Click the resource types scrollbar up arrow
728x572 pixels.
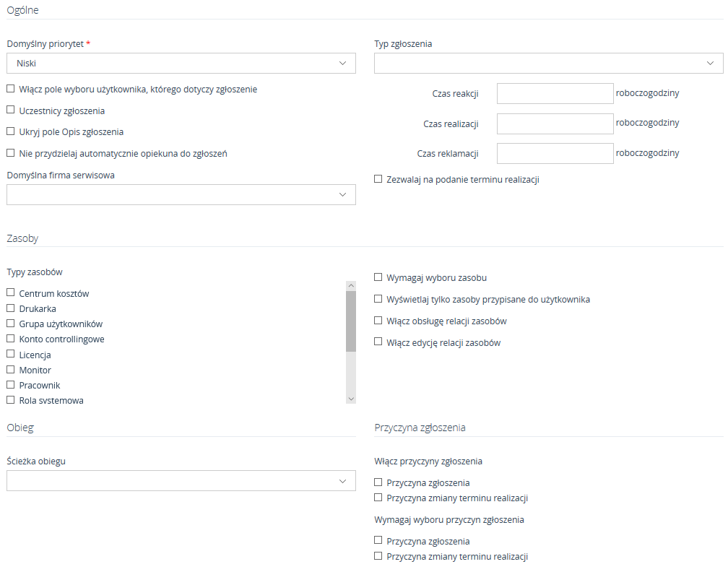click(351, 286)
